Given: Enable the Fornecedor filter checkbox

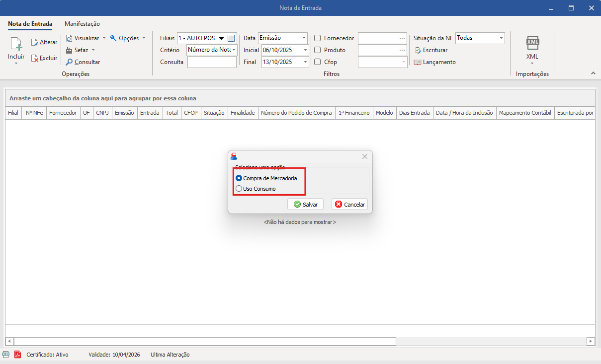Looking at the screenshot, I should tap(317, 38).
